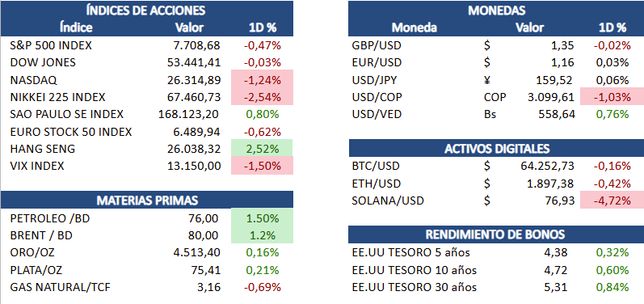The width and height of the screenshot is (644, 304).
Task: Click the NASDAQ -1,24% highlighted cell
Action: [262, 80]
